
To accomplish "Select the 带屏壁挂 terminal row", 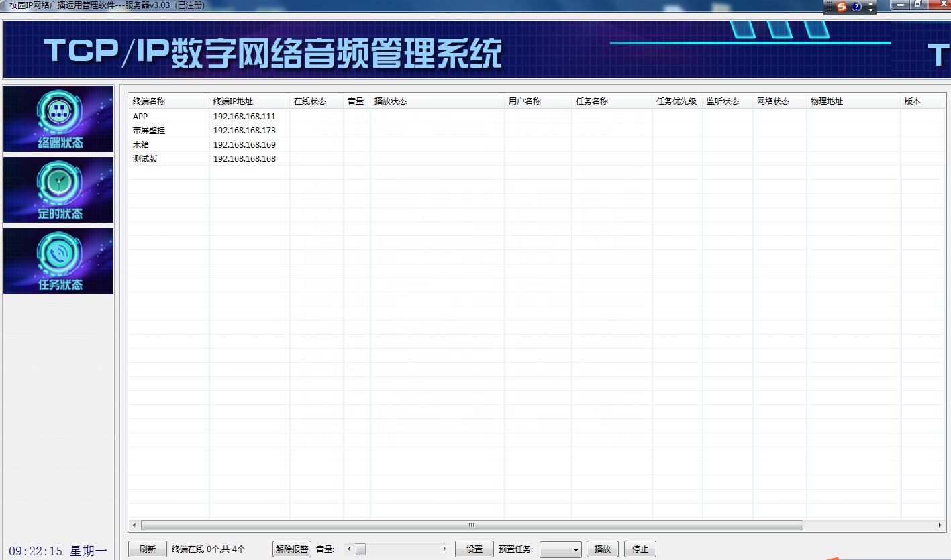I will point(149,131).
